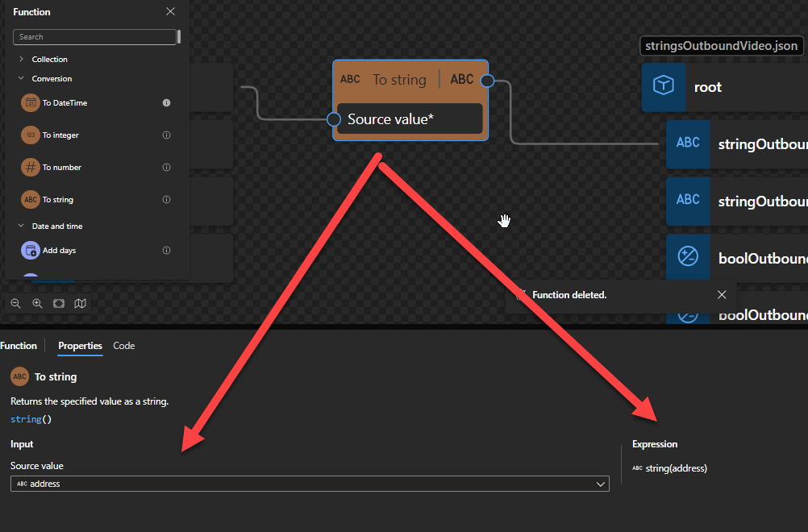Close the Function panel

pos(170,12)
